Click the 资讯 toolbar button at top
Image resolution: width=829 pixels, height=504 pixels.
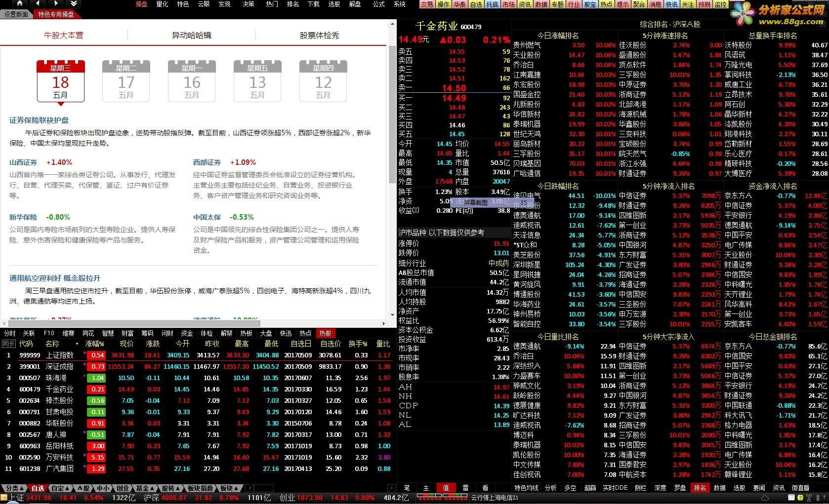(x=525, y=4)
